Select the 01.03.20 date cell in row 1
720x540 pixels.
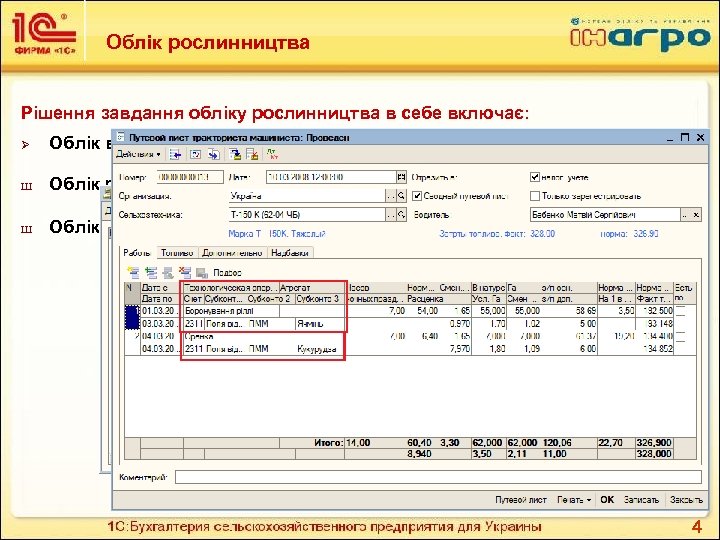[162, 311]
